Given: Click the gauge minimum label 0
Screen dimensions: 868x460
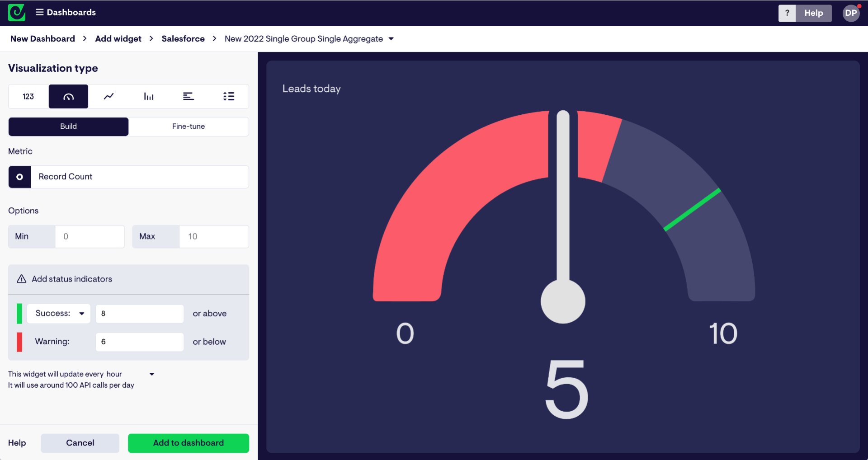Looking at the screenshot, I should coord(405,333).
